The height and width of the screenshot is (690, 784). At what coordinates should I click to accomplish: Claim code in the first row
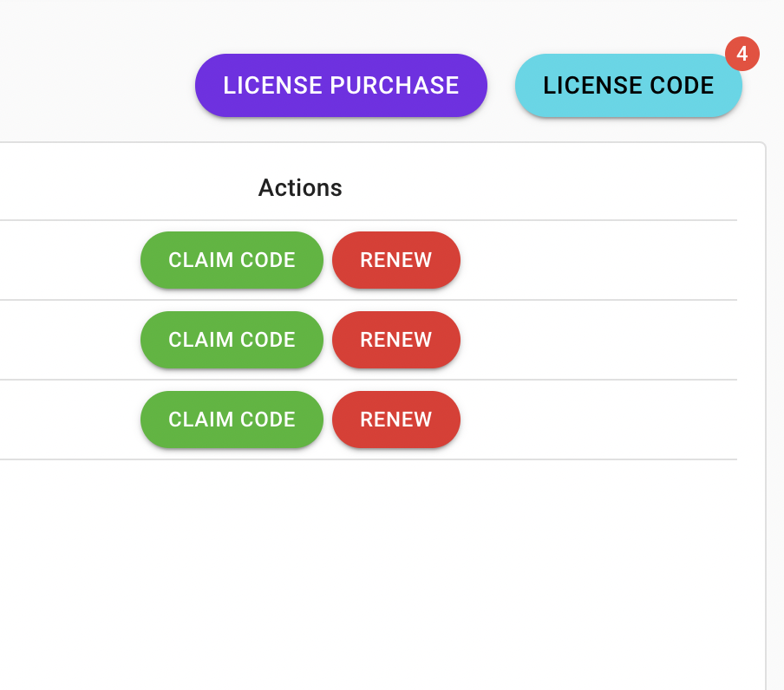pyautogui.click(x=232, y=260)
